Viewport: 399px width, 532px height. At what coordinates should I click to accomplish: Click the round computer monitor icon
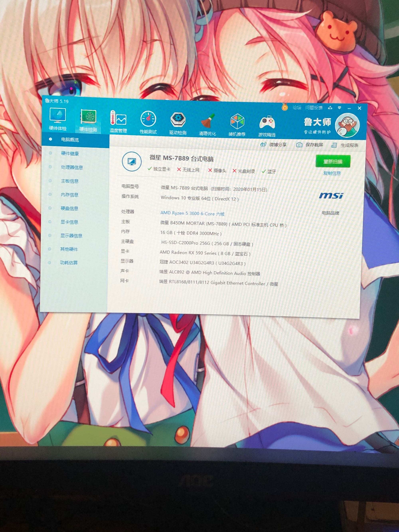[131, 161]
